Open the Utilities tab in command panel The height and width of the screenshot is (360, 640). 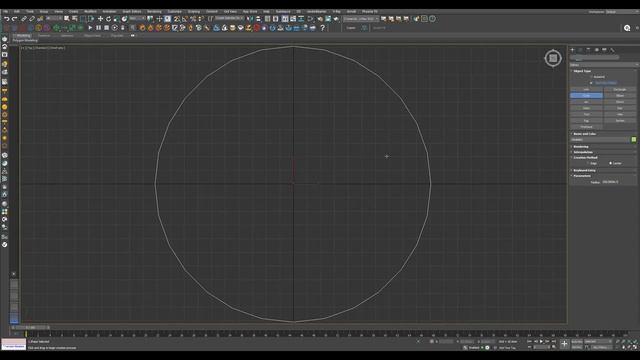coord(612,49)
